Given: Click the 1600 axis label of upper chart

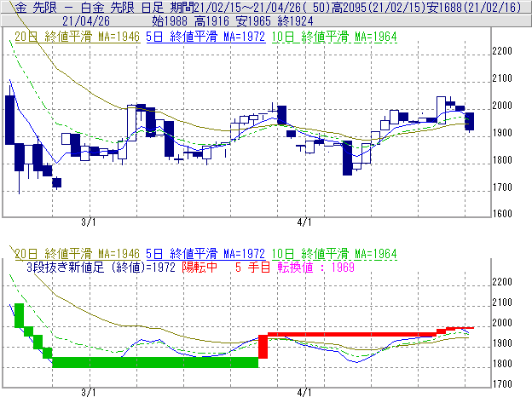Looking at the screenshot, I should 502,214.
